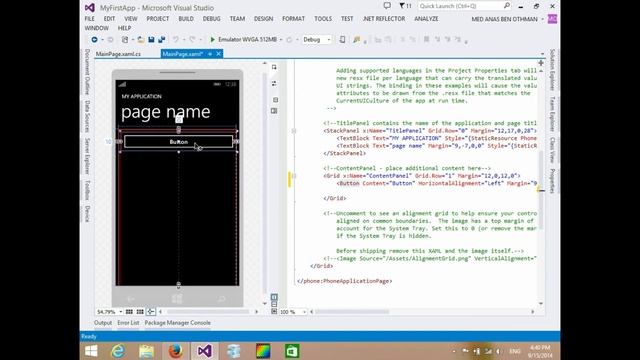Click the collapse pane icon near the zoom box

[274, 311]
